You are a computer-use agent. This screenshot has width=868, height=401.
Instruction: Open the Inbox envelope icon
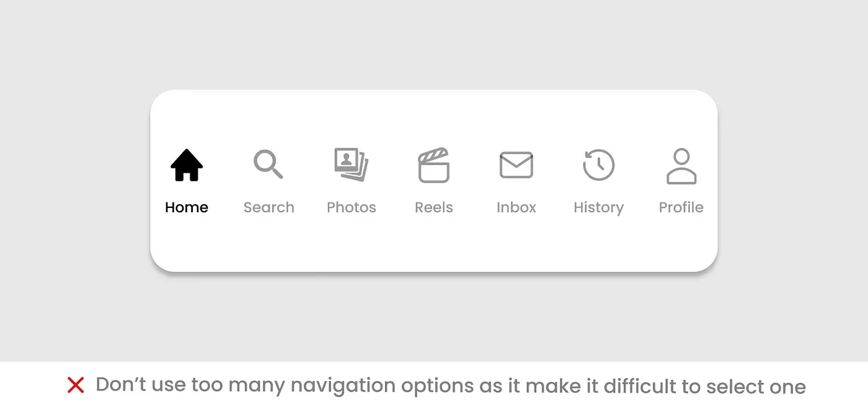pyautogui.click(x=516, y=165)
